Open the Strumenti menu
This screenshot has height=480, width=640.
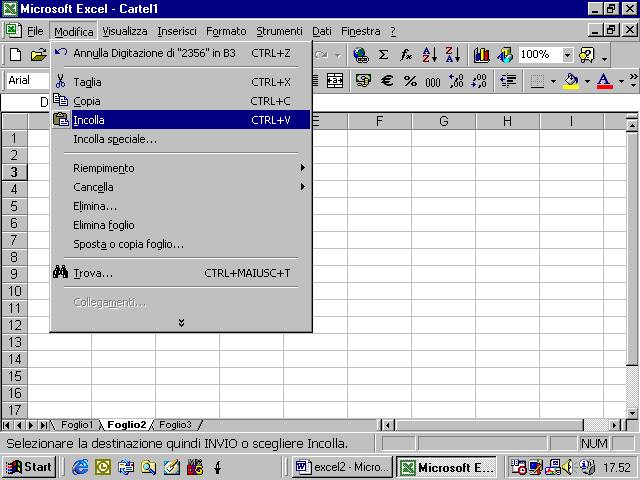pos(280,31)
